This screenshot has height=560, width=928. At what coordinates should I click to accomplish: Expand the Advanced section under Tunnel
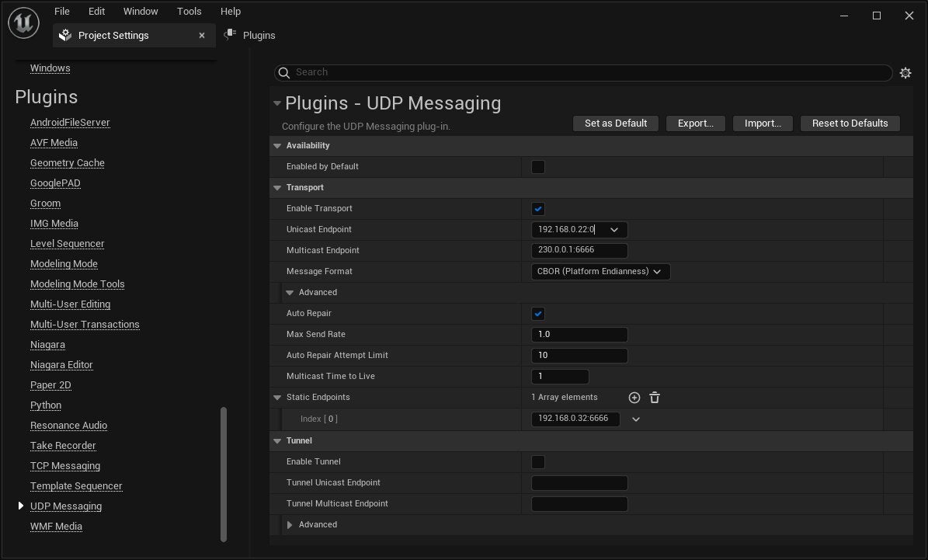pyautogui.click(x=290, y=524)
